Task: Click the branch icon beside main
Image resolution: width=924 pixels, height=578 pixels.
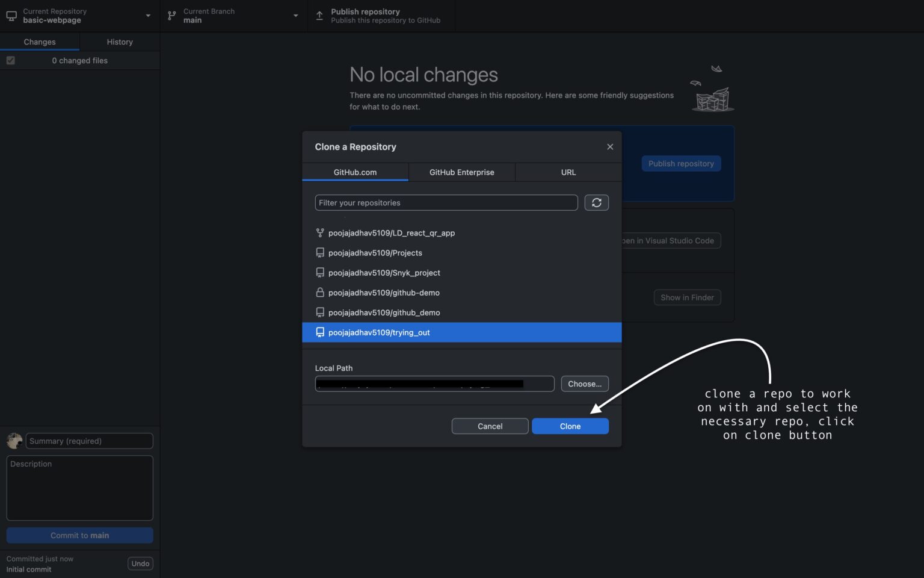Action: (170, 16)
